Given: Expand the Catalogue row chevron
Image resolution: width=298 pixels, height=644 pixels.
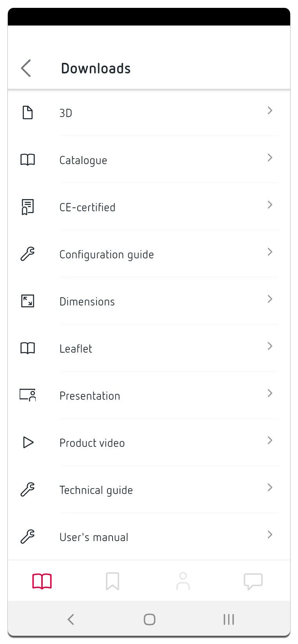Looking at the screenshot, I should 270,158.
